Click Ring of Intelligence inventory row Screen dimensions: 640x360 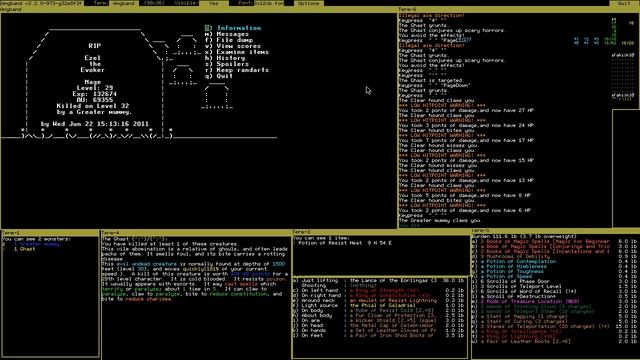(x=554, y=331)
